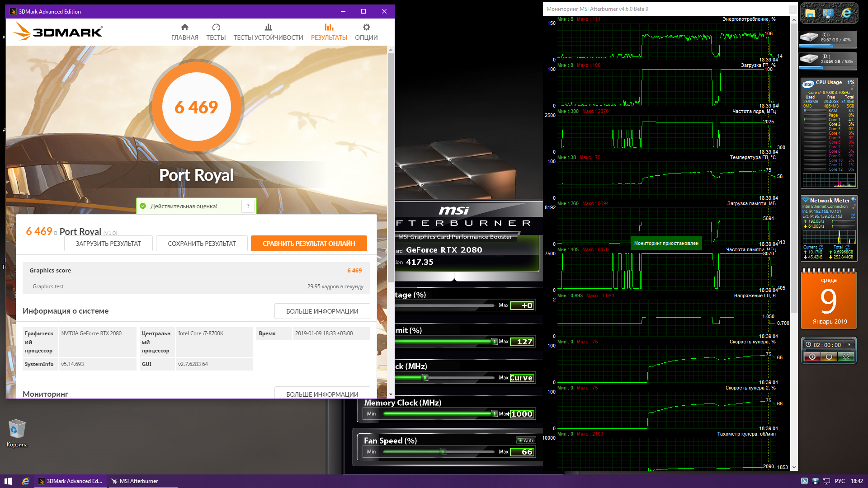Click СРАВНИТЬ РЕЗУЛЬТАТ ОНЛАЙН button
The width and height of the screenshot is (868, 488).
[309, 244]
